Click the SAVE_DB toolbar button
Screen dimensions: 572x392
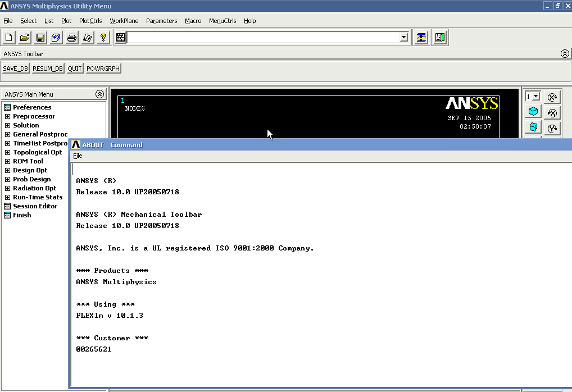click(x=15, y=69)
